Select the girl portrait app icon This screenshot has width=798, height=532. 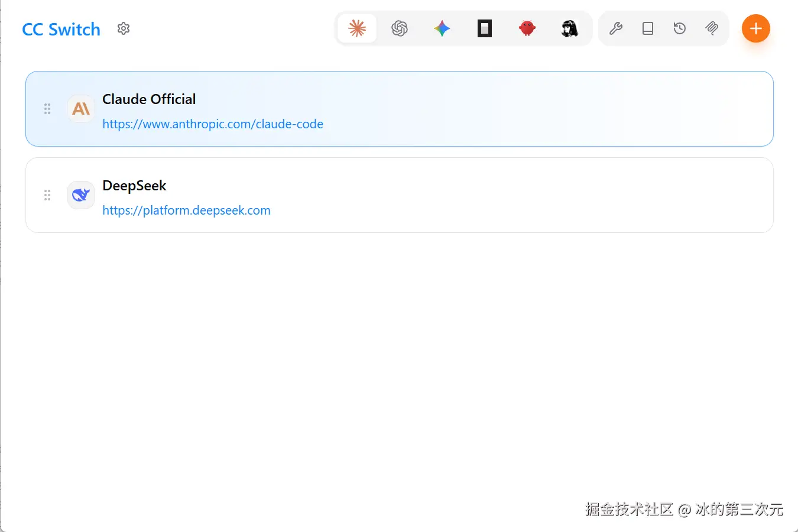(x=570, y=28)
